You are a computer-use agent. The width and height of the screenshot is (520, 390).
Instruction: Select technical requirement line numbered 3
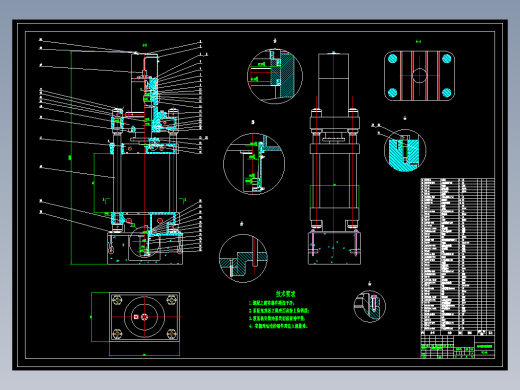277,318
